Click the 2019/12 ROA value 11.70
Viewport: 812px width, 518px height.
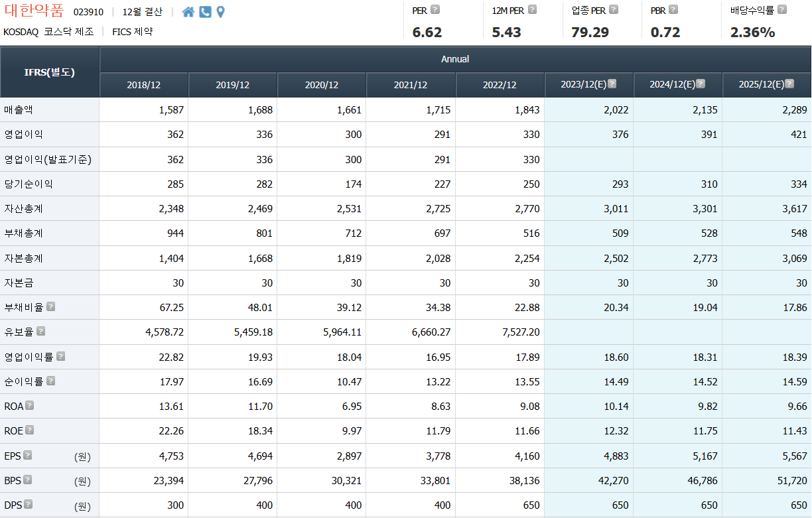pos(260,406)
